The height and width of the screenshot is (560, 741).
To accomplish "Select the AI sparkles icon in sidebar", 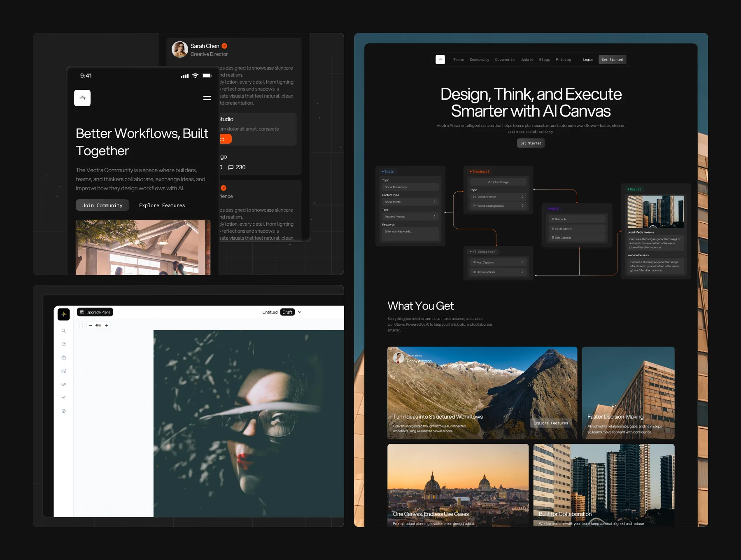I will pos(64,398).
